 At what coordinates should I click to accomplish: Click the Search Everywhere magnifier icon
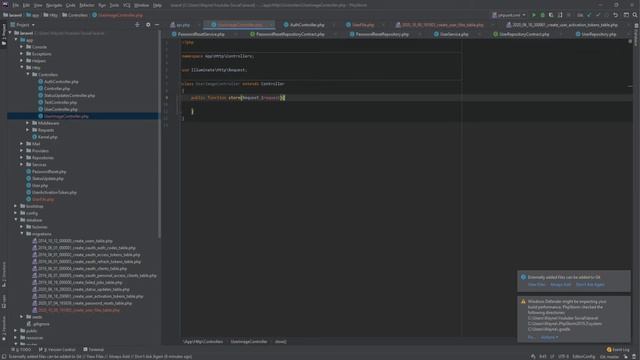(635, 15)
